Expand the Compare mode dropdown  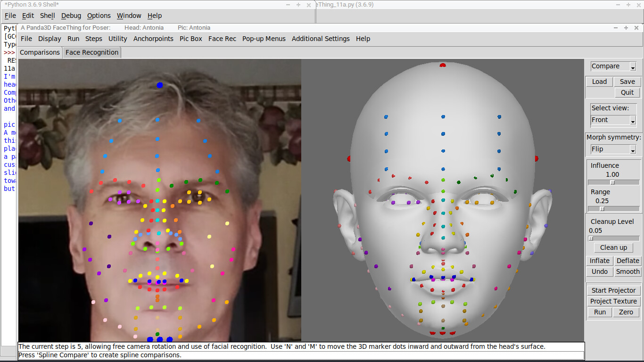click(633, 66)
